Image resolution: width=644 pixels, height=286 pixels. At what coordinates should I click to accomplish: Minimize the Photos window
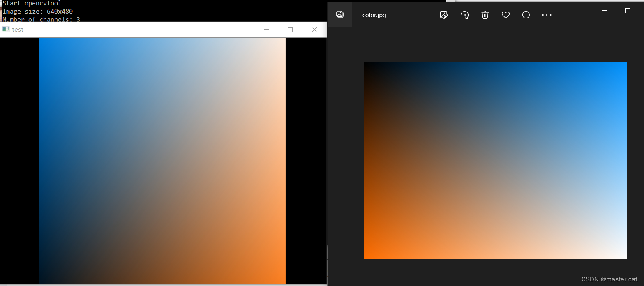(x=604, y=11)
